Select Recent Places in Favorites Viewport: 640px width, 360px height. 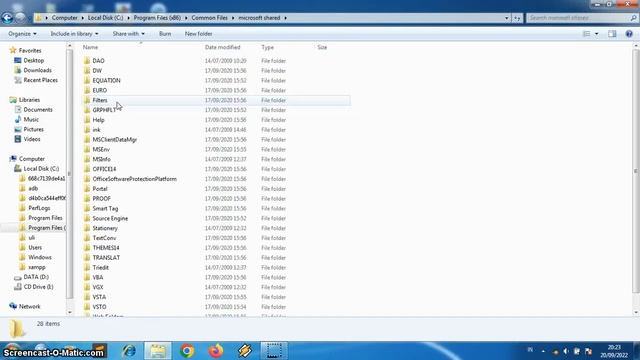tap(40, 80)
